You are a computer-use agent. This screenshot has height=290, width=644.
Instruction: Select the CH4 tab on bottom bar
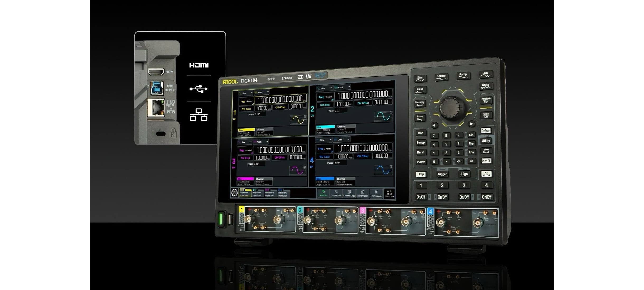(284, 193)
